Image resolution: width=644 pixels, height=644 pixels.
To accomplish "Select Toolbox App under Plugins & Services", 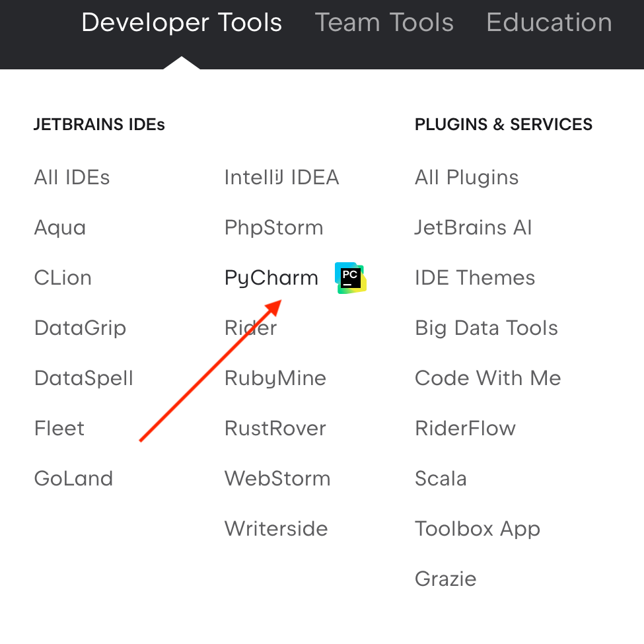I will (x=478, y=530).
